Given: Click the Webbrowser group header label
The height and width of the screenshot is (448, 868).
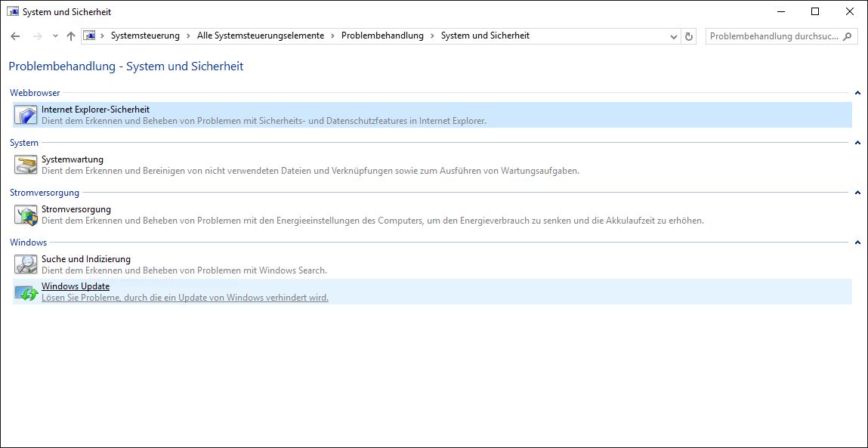Looking at the screenshot, I should point(35,93).
